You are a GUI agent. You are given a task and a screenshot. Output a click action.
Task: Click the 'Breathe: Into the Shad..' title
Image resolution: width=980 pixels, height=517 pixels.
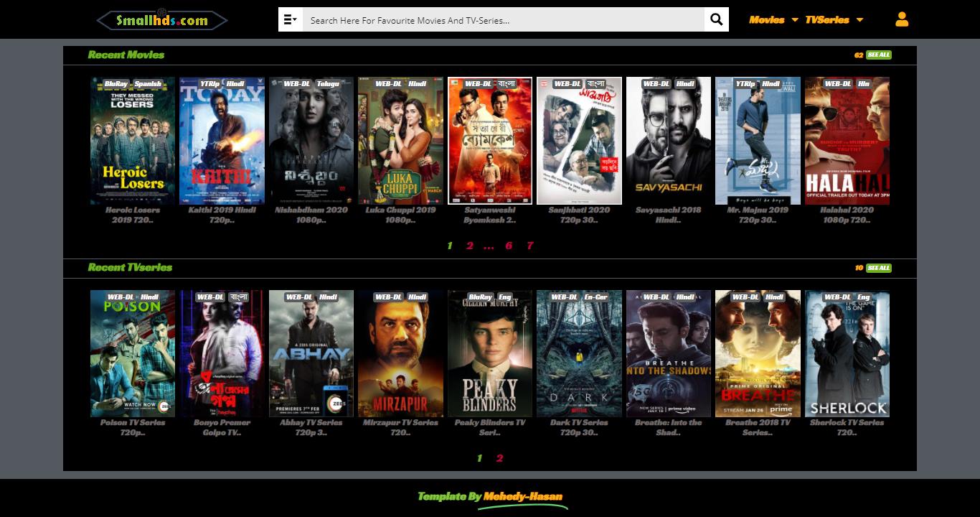[669, 427]
